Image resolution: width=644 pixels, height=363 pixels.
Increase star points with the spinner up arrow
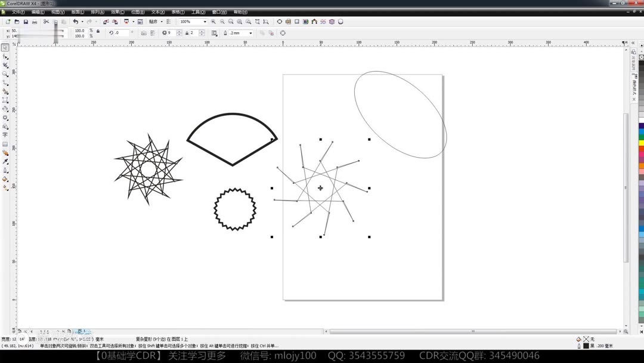pyautogui.click(x=178, y=30)
